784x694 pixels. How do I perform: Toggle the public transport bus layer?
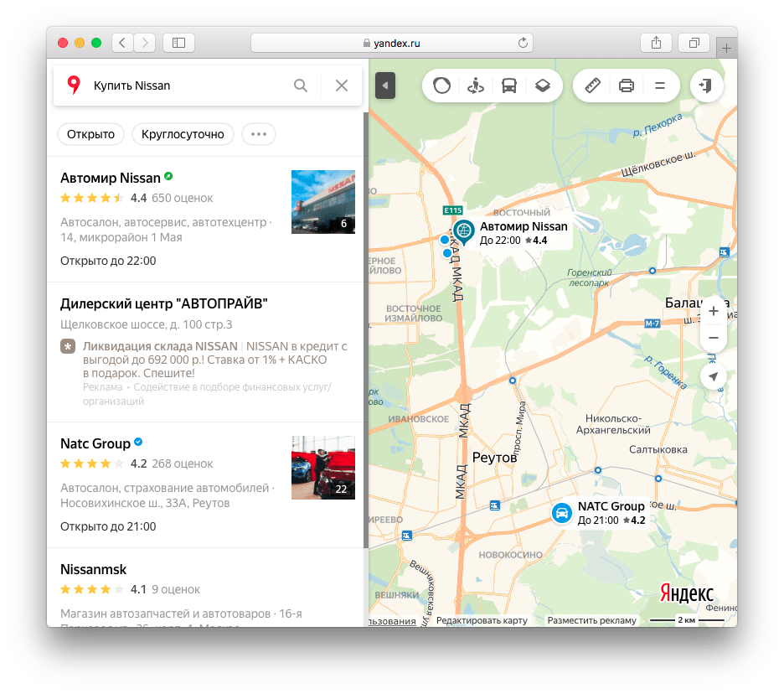coord(509,85)
